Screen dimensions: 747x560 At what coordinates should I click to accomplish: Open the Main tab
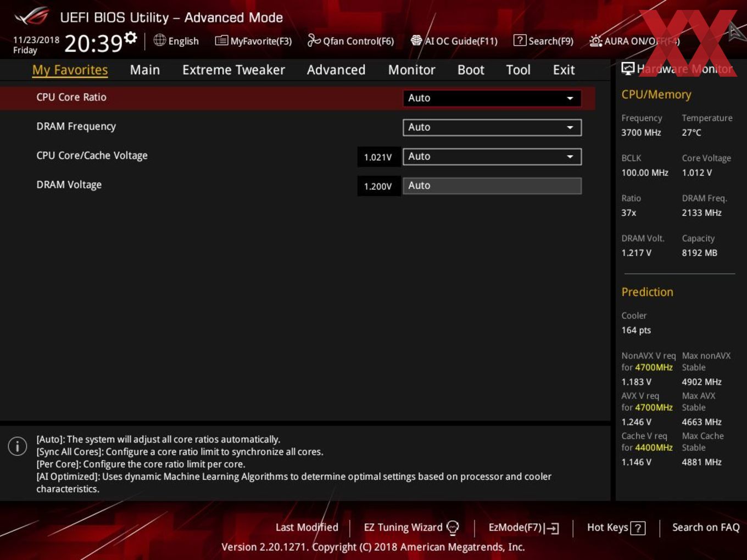pyautogui.click(x=145, y=70)
